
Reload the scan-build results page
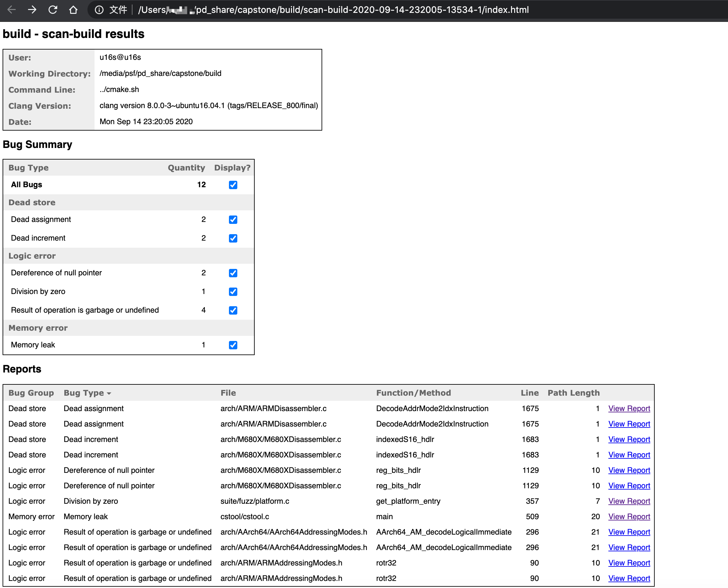pyautogui.click(x=53, y=9)
